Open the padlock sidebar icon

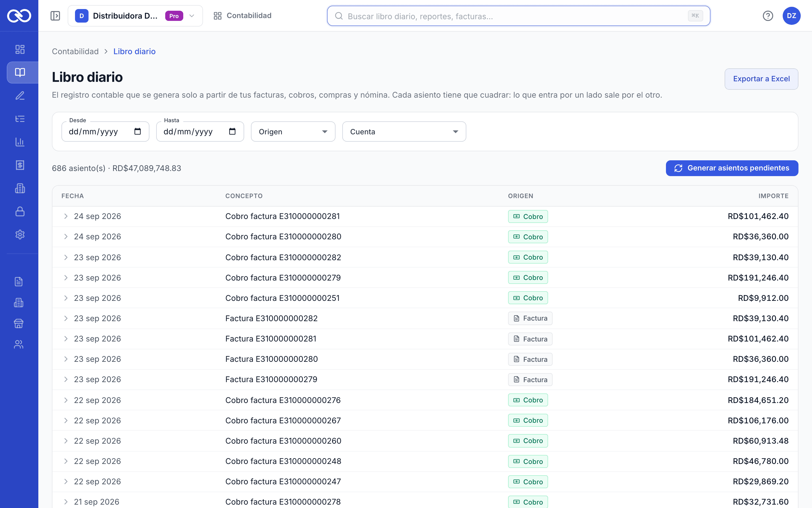20,211
